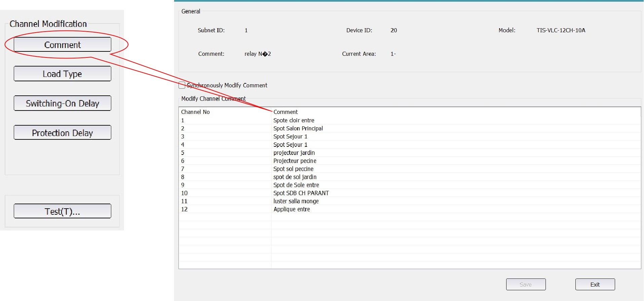Click the Device ID value 20
Screen dimensions: 644x301
click(394, 30)
